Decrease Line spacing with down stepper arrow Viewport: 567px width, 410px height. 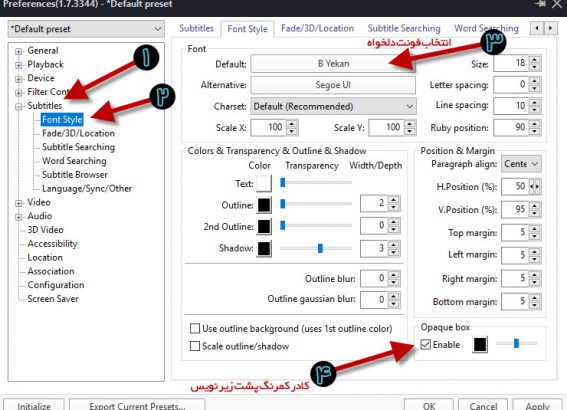click(x=534, y=110)
